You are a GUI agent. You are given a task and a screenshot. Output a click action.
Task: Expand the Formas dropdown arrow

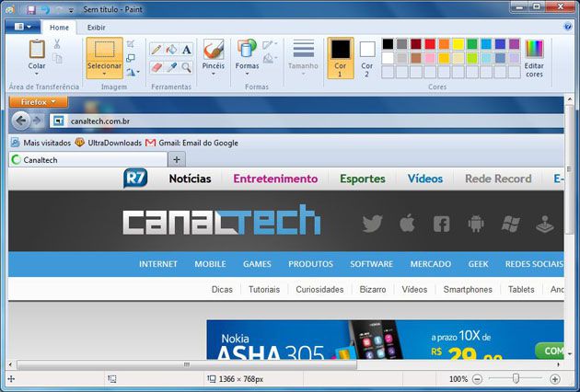pyautogui.click(x=247, y=74)
